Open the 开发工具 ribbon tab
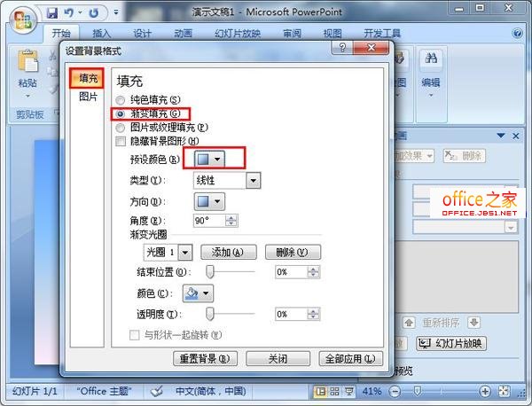 coord(382,33)
